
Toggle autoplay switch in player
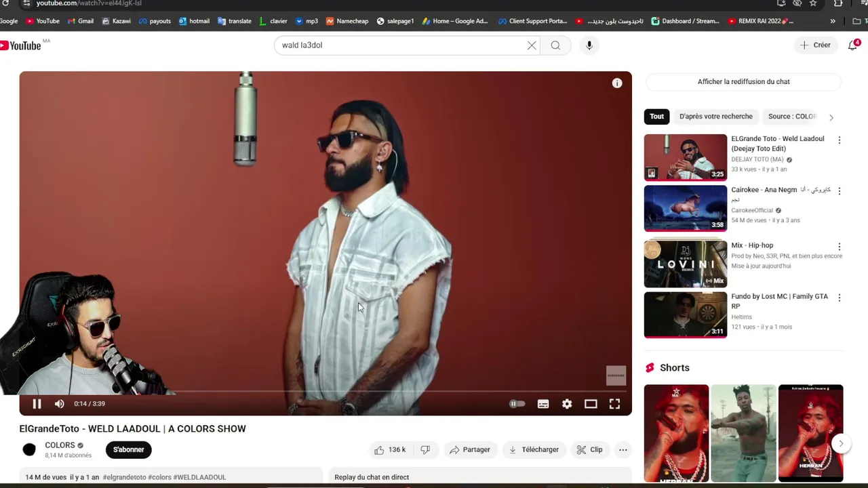(x=517, y=404)
